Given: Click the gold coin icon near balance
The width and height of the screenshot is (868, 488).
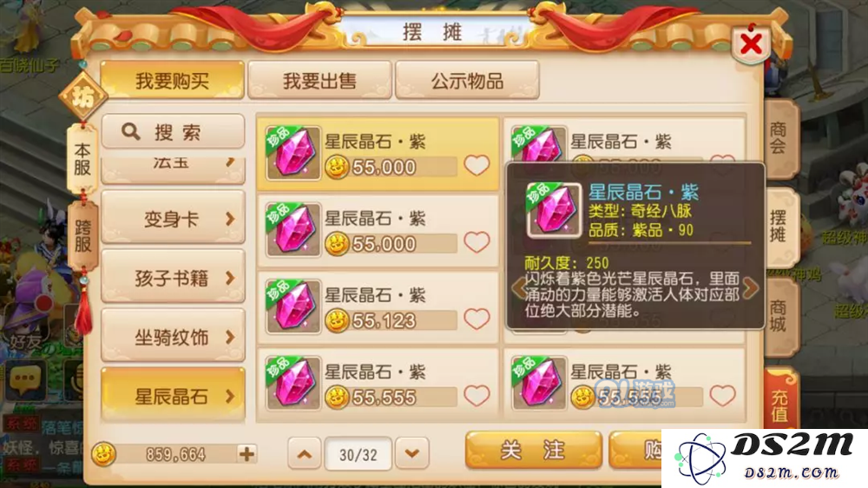Looking at the screenshot, I should pyautogui.click(x=103, y=454).
